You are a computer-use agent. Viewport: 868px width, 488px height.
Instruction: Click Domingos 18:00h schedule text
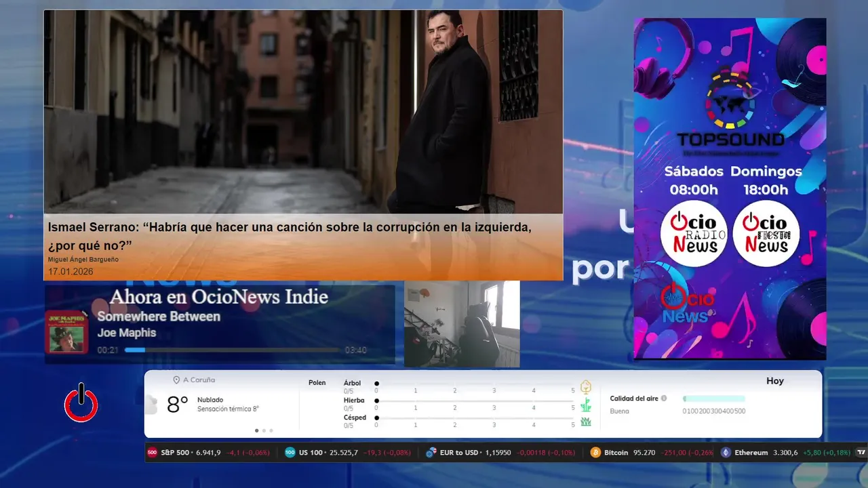[x=766, y=180]
